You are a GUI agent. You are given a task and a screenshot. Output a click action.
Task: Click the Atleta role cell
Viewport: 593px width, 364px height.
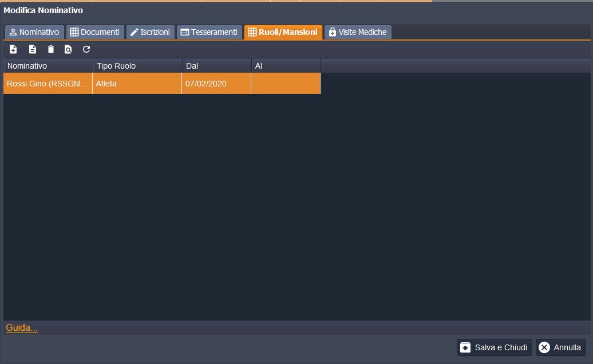[137, 84]
